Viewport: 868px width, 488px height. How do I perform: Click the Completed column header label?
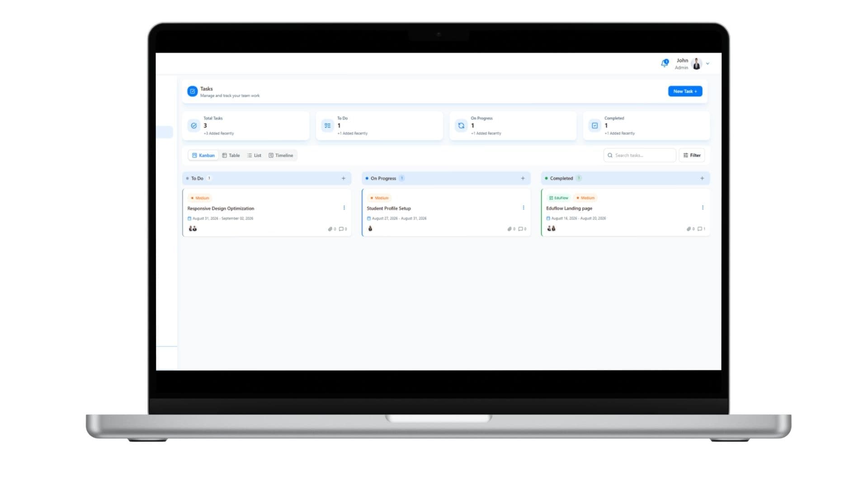(x=561, y=178)
